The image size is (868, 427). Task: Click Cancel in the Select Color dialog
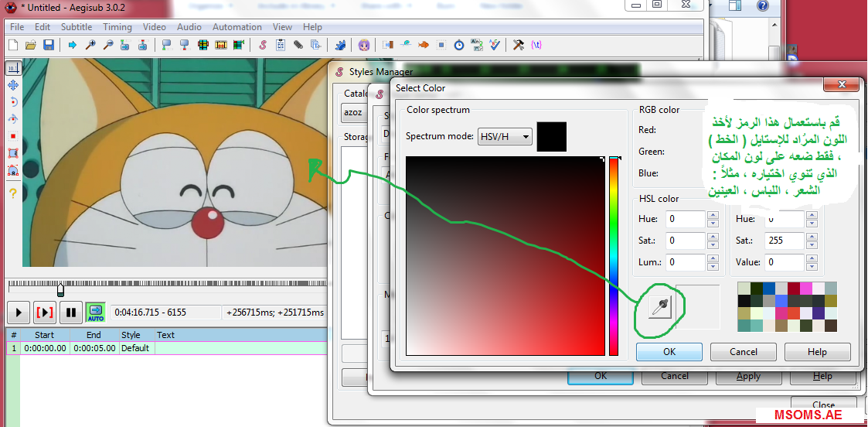(x=743, y=352)
